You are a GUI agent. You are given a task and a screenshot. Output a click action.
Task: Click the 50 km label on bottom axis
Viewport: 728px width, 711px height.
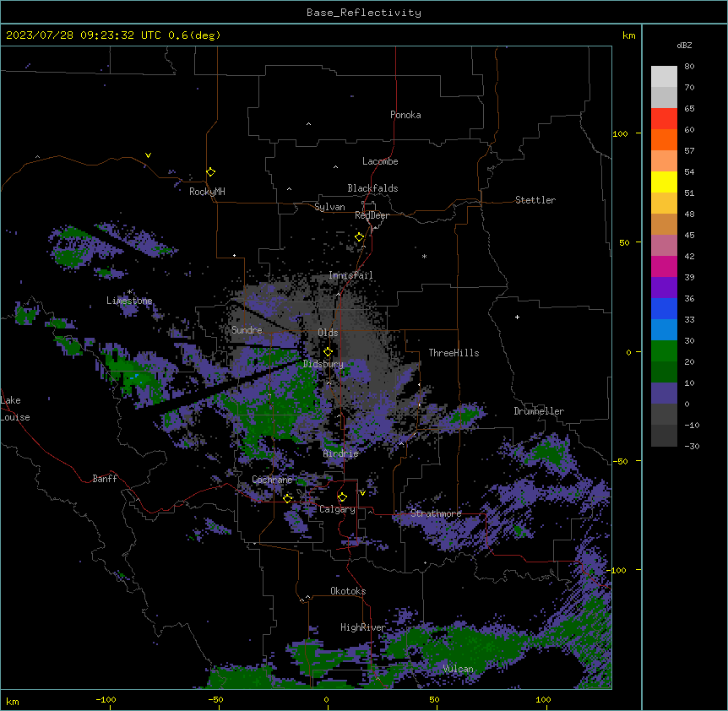(434, 700)
